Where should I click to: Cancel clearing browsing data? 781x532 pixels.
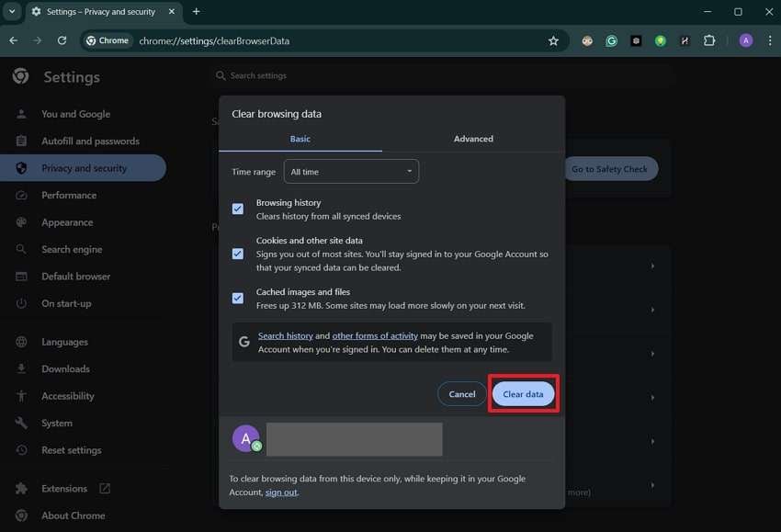click(462, 394)
